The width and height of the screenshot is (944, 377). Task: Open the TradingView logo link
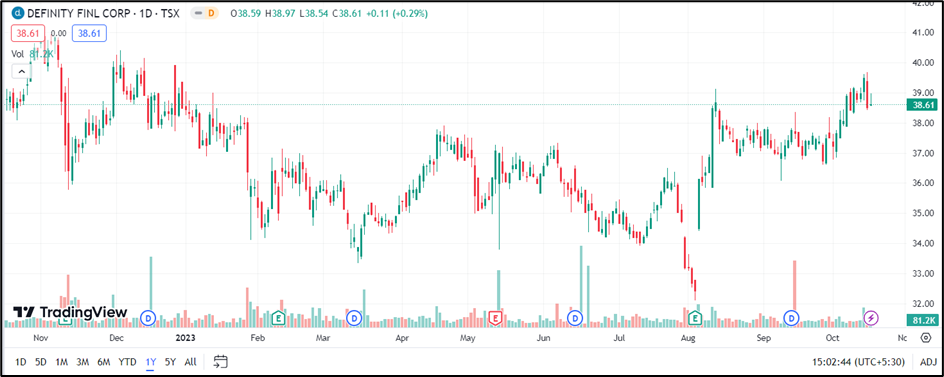point(70,312)
